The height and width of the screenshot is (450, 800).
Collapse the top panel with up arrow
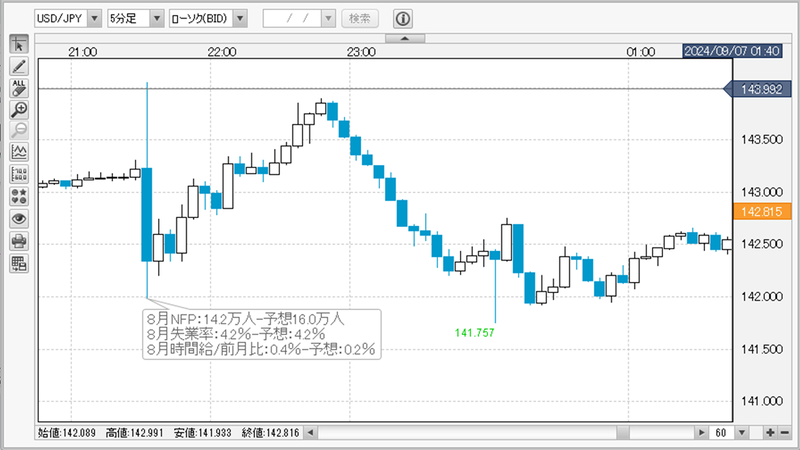(x=405, y=38)
